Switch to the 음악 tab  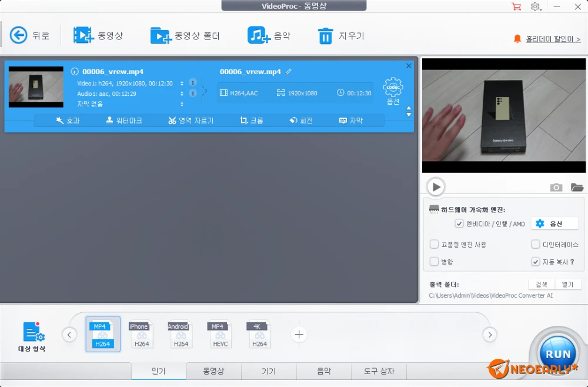pos(324,371)
